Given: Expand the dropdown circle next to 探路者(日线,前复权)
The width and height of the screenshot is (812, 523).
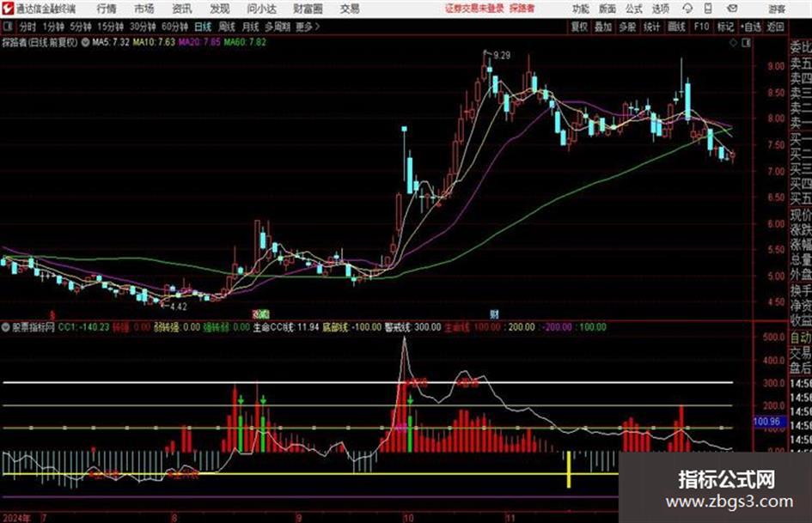Looking at the screenshot, I should [85, 42].
